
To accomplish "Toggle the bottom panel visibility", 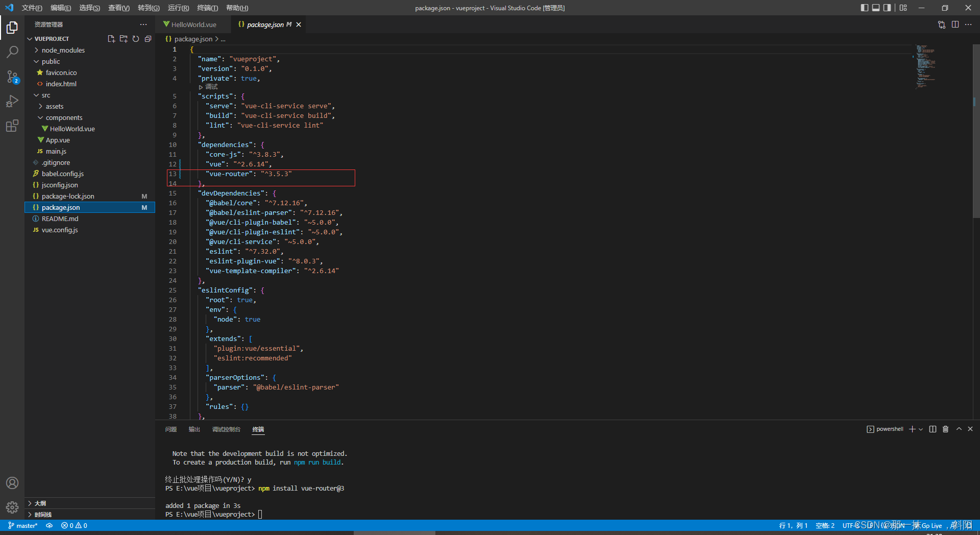I will 876,8.
